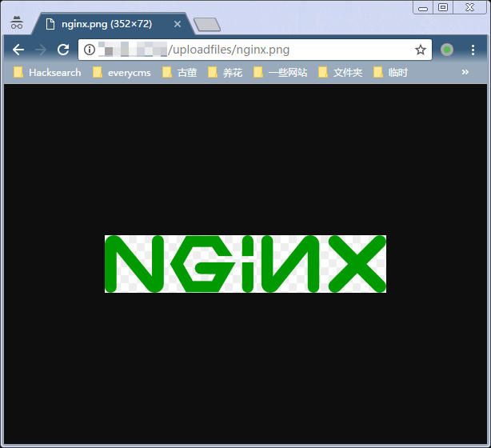Open the 养花 bookmark folder
The height and width of the screenshot is (448, 491).
pyautogui.click(x=226, y=72)
